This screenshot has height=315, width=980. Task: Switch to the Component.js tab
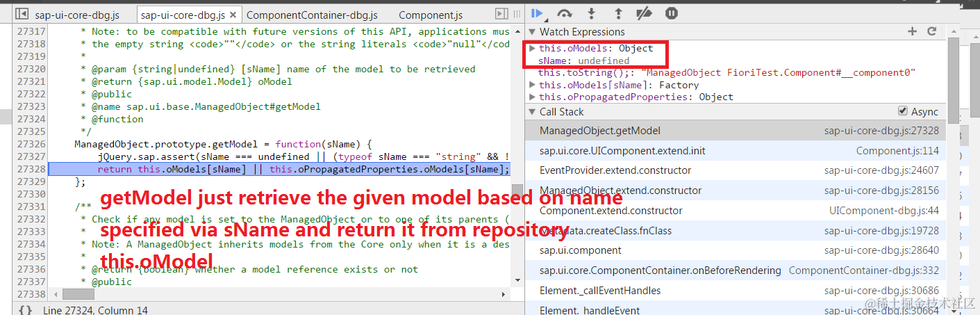pyautogui.click(x=431, y=15)
